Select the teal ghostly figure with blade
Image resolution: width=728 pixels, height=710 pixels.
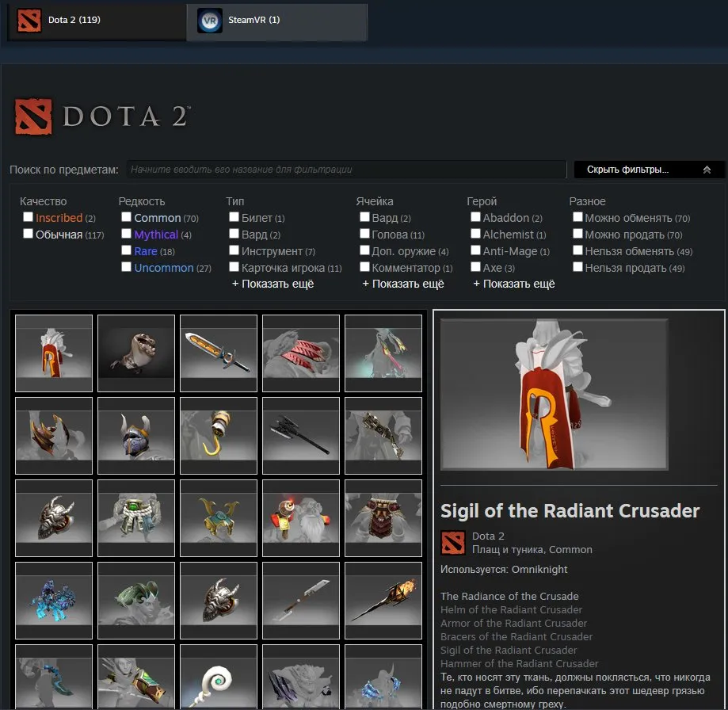(383, 353)
